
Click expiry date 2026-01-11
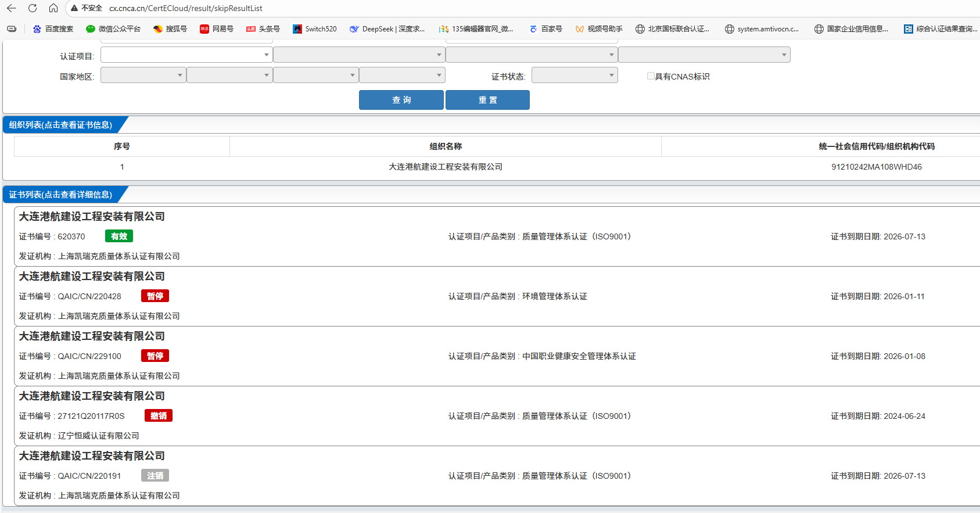[904, 296]
